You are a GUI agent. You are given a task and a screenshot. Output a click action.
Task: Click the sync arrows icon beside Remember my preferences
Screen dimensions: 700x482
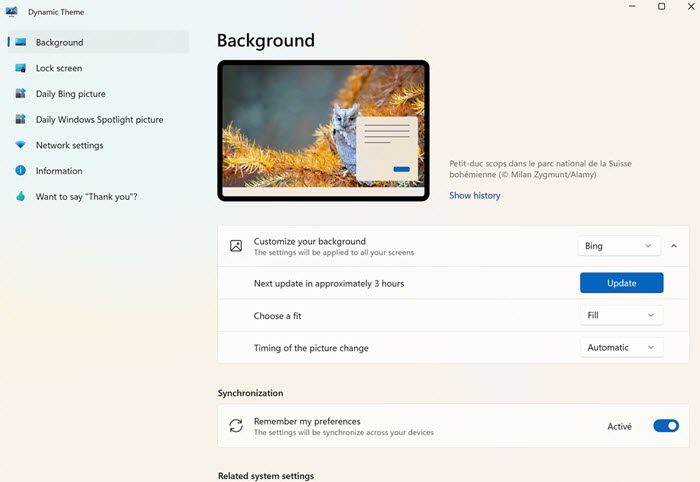(236, 426)
